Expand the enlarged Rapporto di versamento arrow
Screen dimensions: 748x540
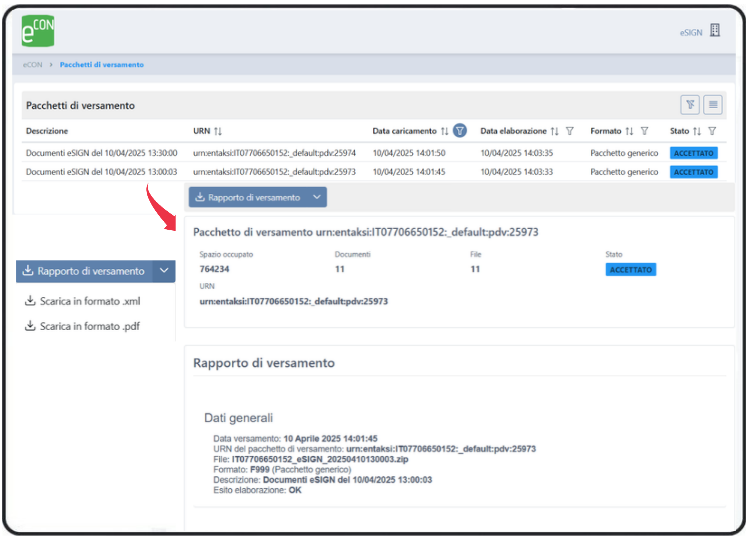(x=164, y=271)
